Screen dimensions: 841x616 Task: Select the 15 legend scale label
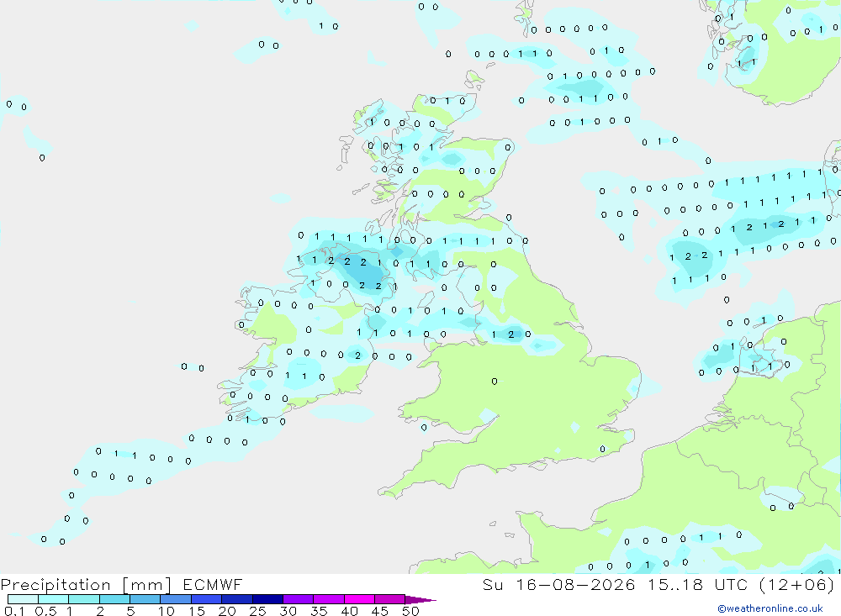click(197, 611)
